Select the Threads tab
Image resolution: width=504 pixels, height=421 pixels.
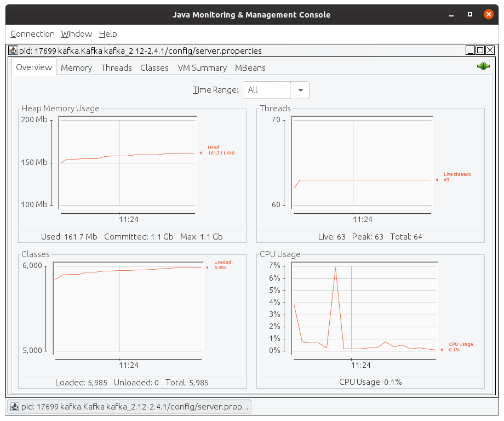point(116,67)
